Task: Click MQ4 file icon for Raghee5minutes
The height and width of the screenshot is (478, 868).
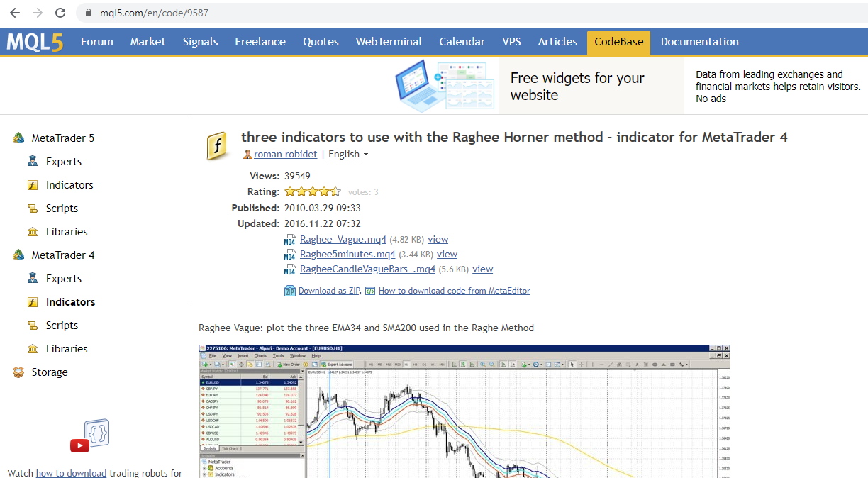Action: pyautogui.click(x=289, y=255)
